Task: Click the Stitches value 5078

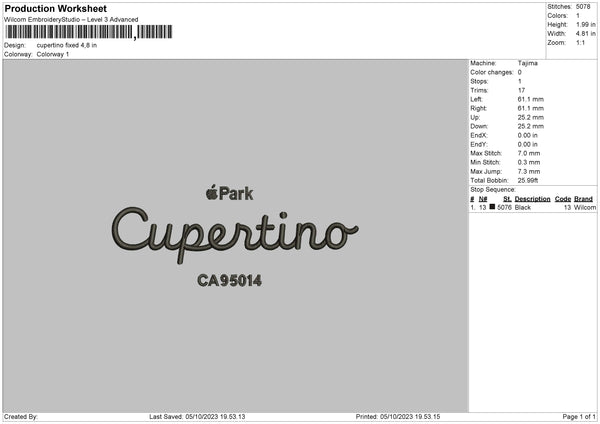Action: click(583, 7)
